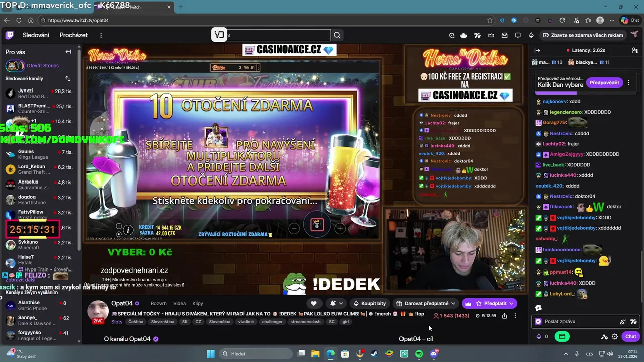This screenshot has height=362, width=644.
Task: Open the Windows Start menu
Action: click(x=211, y=354)
